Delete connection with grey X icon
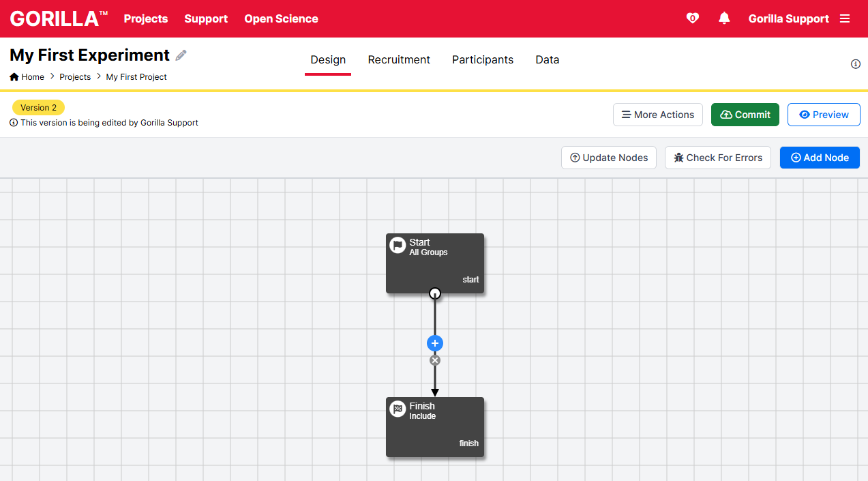Image resolution: width=868 pixels, height=481 pixels. point(435,360)
